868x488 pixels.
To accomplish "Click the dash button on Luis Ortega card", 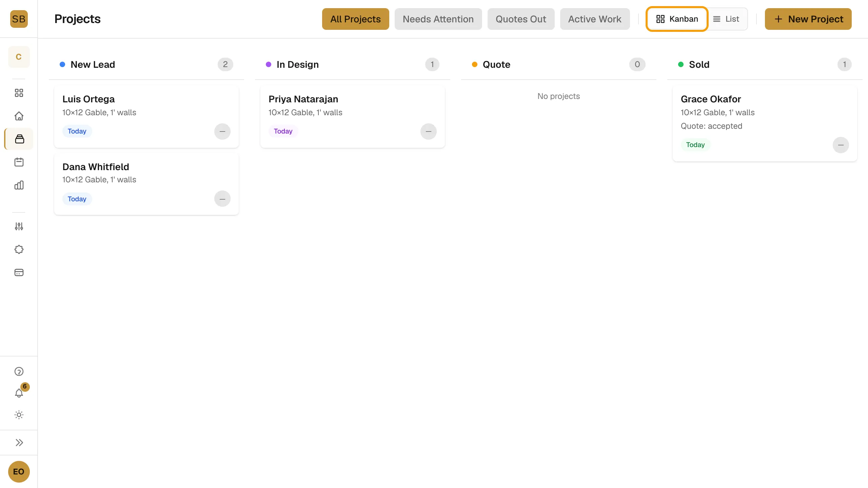I will point(222,131).
